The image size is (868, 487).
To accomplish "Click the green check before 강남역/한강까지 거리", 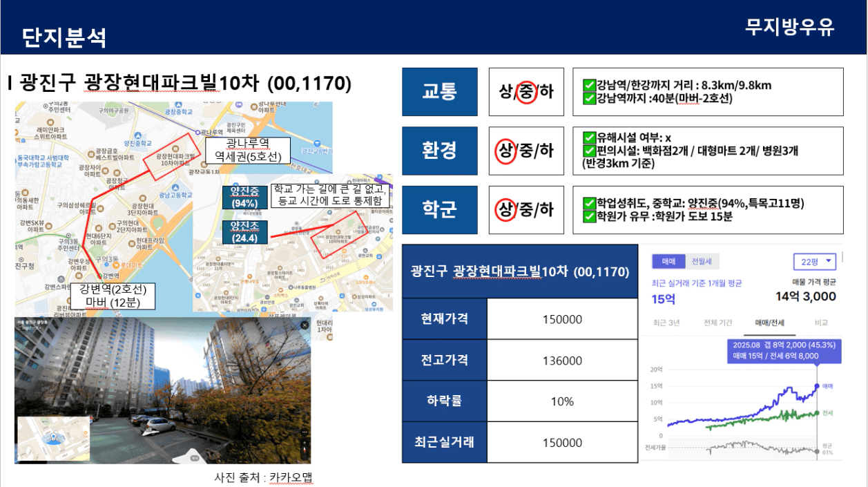I will [589, 86].
